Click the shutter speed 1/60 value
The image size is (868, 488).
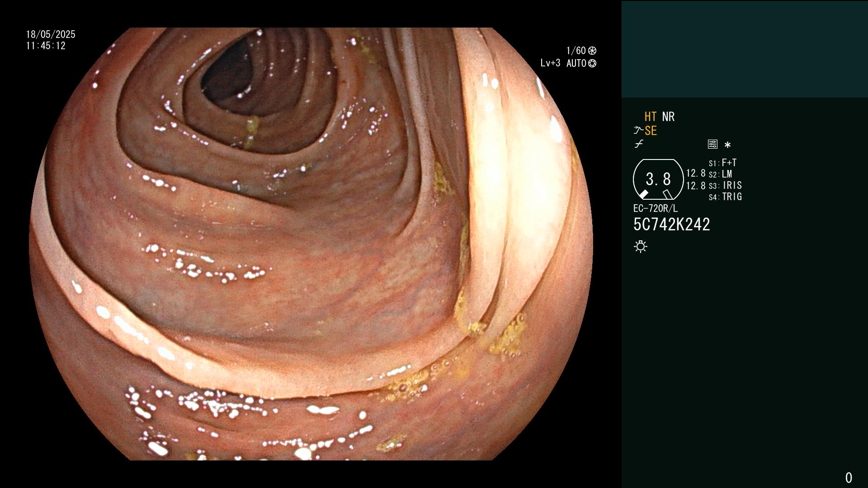click(x=576, y=51)
